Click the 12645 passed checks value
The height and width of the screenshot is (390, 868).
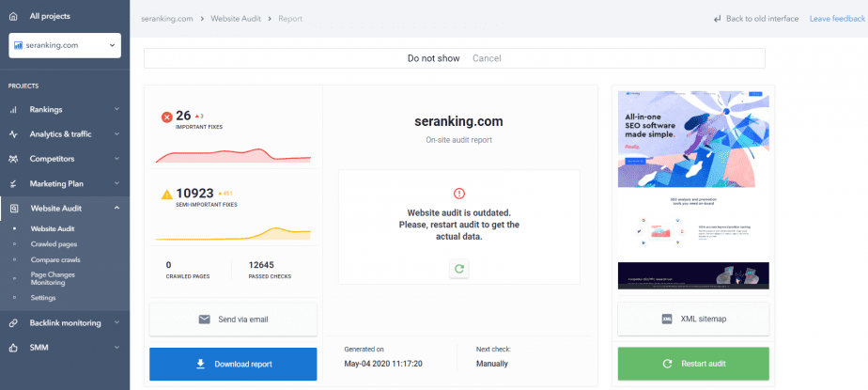click(x=261, y=265)
